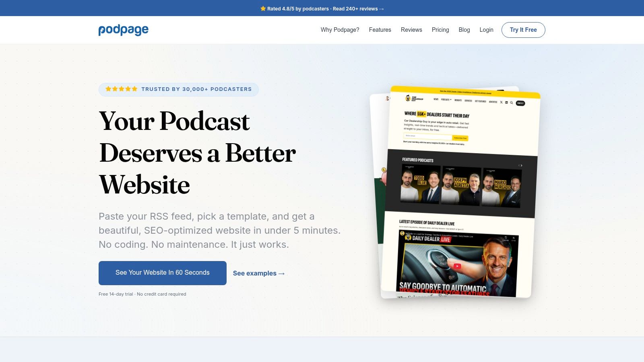The width and height of the screenshot is (644, 362).
Task: Open the Read 240+ reviews banner link
Action: [x=358, y=8]
